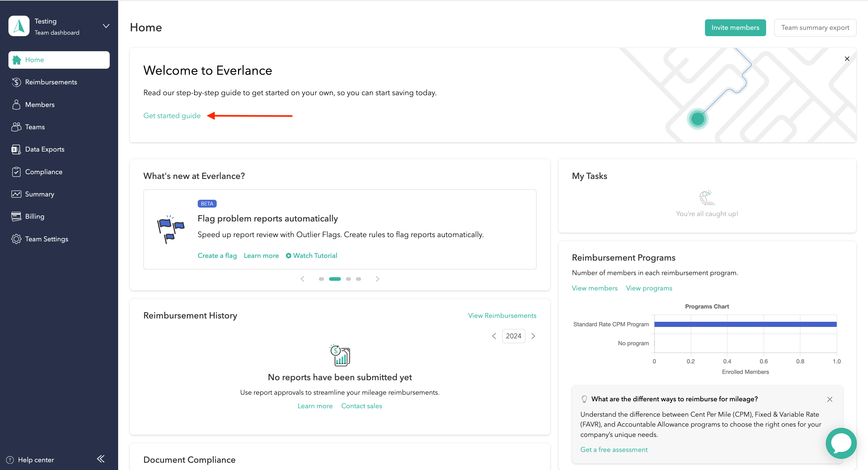This screenshot has height=470, width=868.
Task: Go to next year in Reimbursement History
Action: click(x=533, y=336)
